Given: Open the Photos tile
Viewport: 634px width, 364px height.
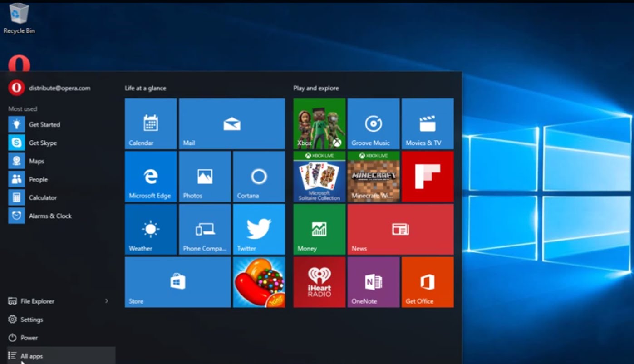Looking at the screenshot, I should coord(205,177).
